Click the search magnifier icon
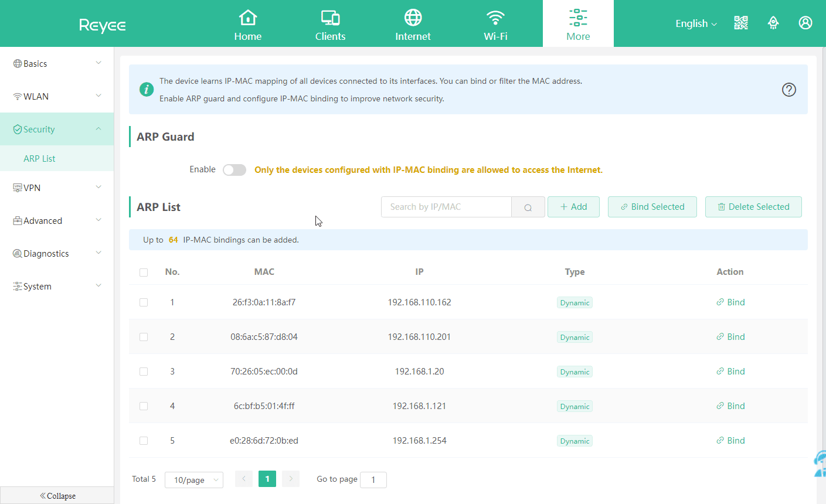Image resolution: width=826 pixels, height=504 pixels. click(528, 207)
